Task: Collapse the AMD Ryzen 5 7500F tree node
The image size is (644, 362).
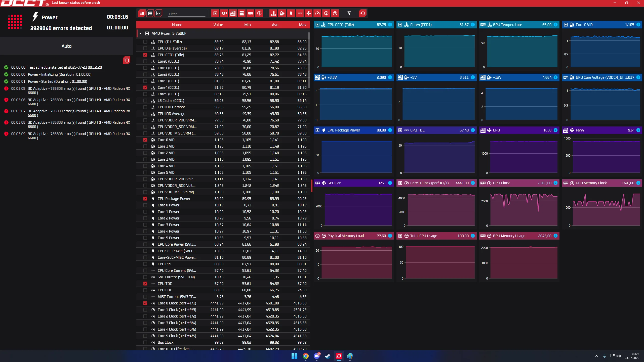Action: [x=140, y=33]
